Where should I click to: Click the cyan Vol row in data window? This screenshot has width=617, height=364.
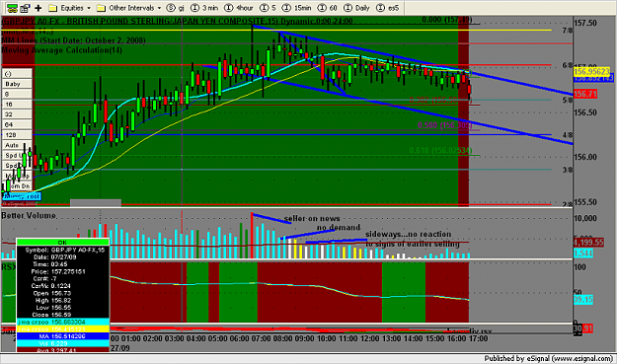pos(62,343)
